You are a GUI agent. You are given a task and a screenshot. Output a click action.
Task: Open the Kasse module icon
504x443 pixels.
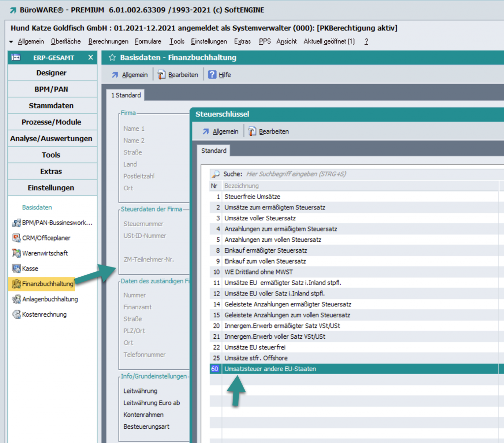coord(16,268)
